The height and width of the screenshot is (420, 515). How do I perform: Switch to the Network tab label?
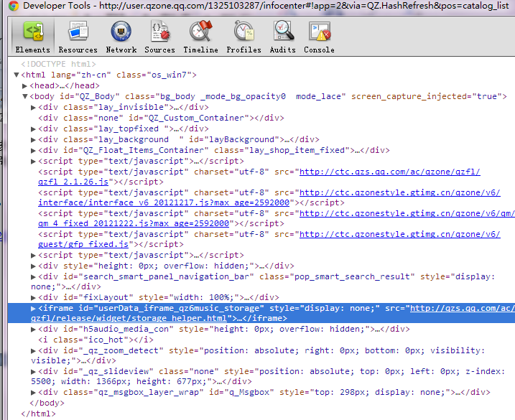coord(121,50)
